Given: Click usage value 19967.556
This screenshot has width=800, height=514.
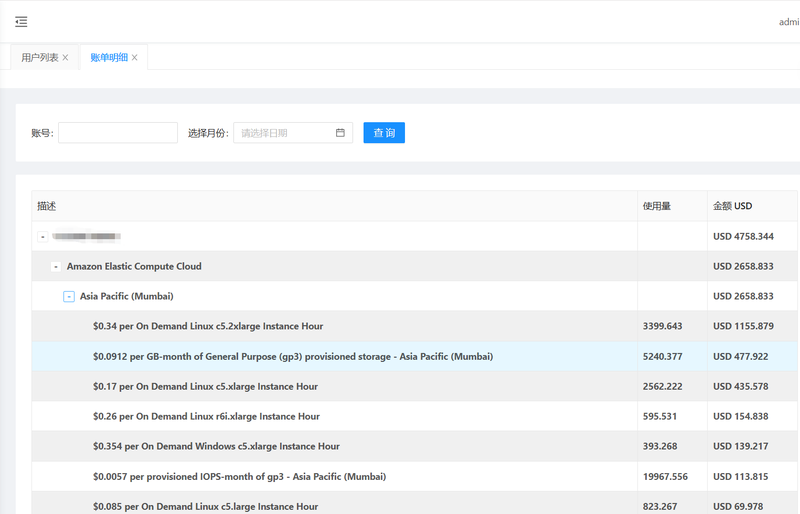Looking at the screenshot, I should [x=665, y=477].
